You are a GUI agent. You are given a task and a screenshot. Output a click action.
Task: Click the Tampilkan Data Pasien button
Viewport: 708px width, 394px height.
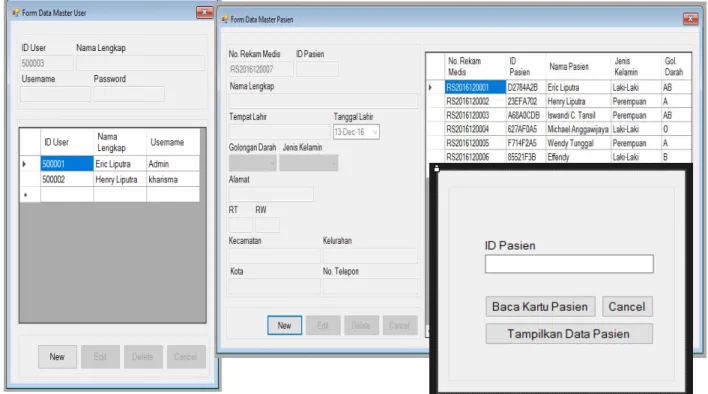[x=569, y=334]
